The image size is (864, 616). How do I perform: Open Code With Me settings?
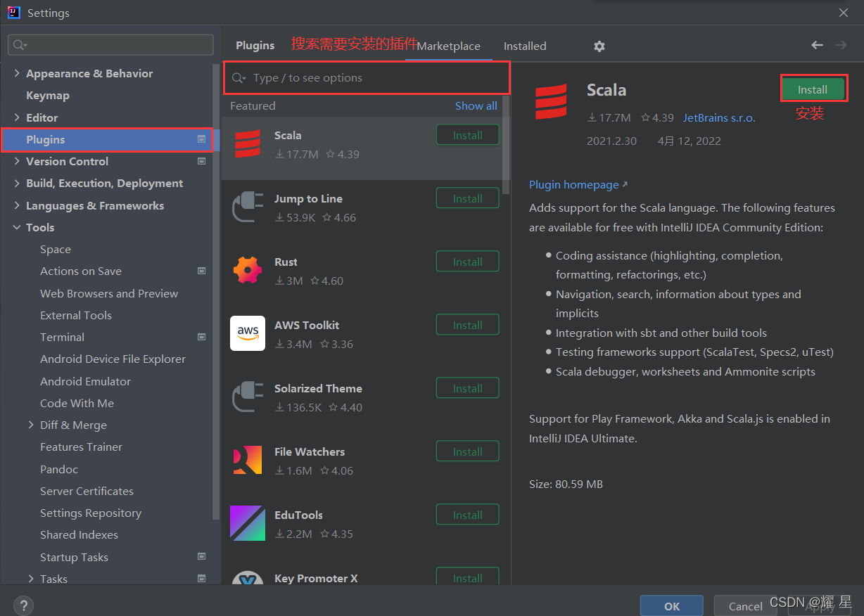point(77,403)
